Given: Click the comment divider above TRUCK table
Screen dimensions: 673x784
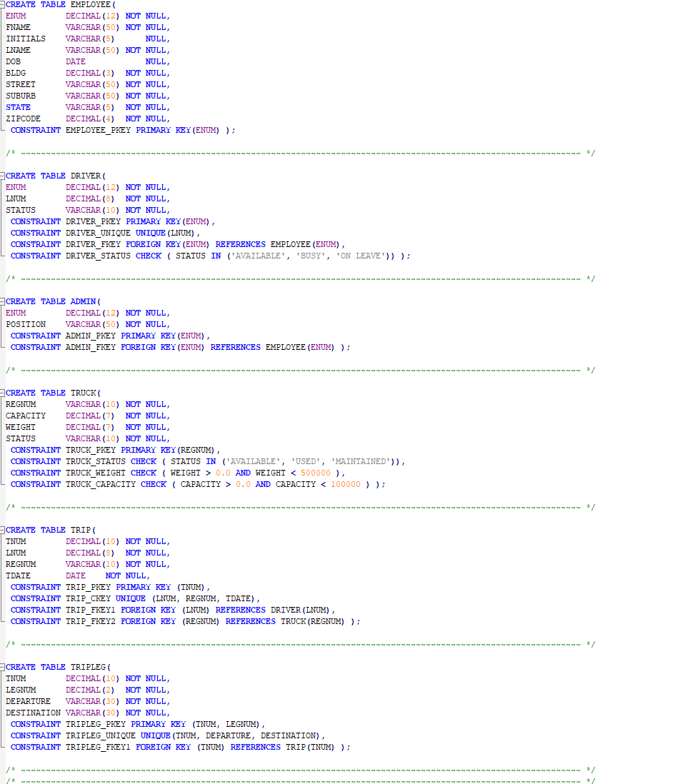Looking at the screenshot, I should point(286,370).
